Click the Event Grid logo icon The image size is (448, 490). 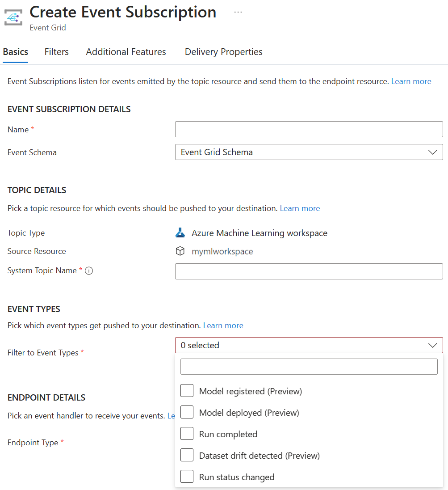coord(13,17)
